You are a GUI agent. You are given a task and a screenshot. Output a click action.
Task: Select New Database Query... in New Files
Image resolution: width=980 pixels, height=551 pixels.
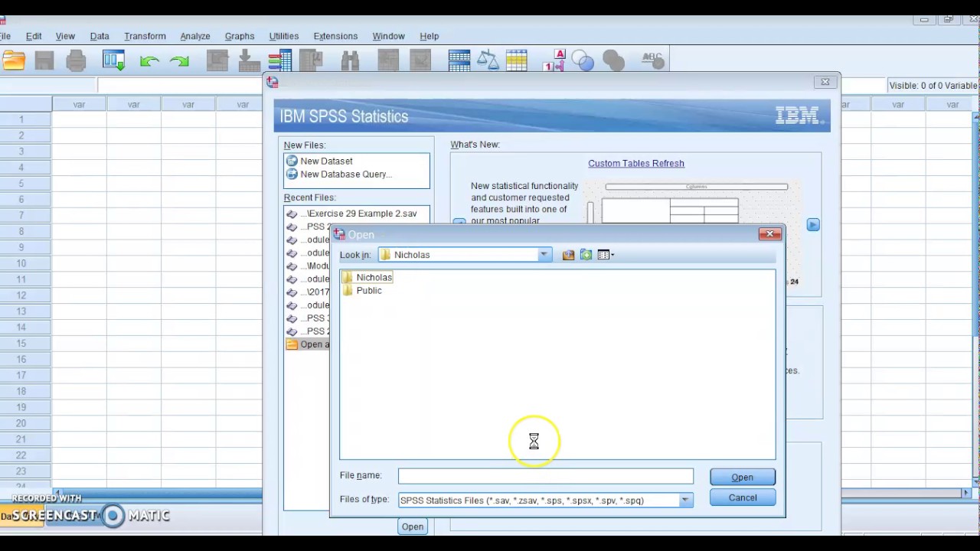point(338,174)
